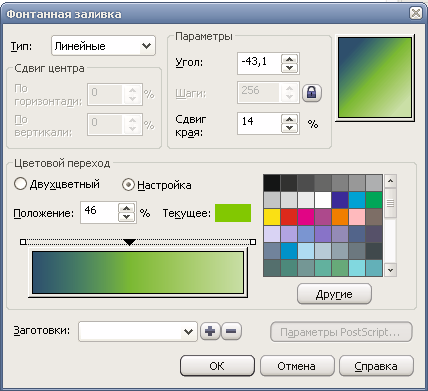
Task: Open the Тип dropdown (Линейные)
Action: [x=103, y=46]
